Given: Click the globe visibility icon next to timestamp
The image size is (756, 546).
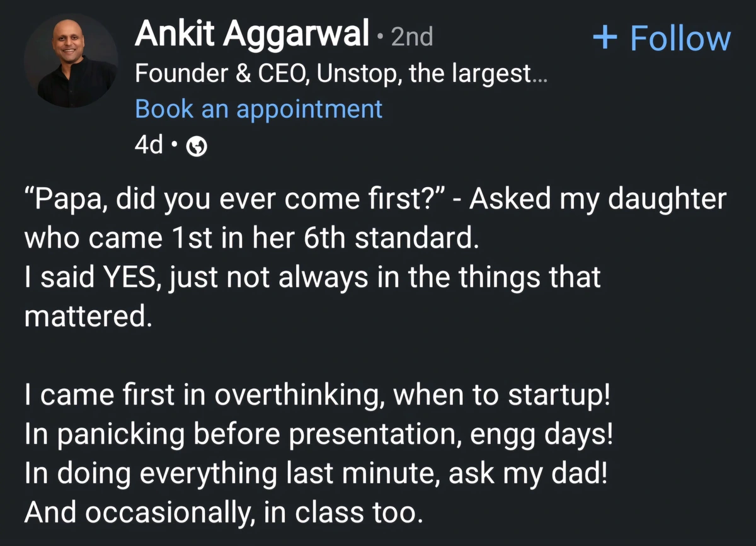Looking at the screenshot, I should coord(196,145).
